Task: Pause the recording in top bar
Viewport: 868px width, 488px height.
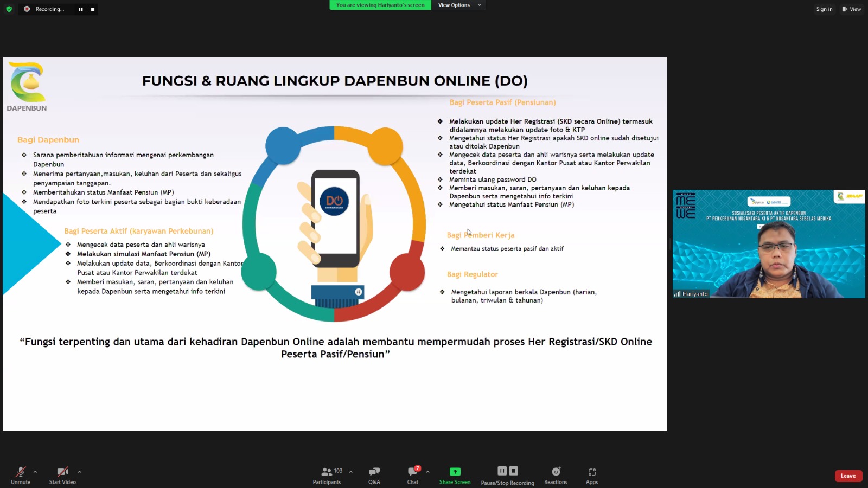Action: click(80, 9)
